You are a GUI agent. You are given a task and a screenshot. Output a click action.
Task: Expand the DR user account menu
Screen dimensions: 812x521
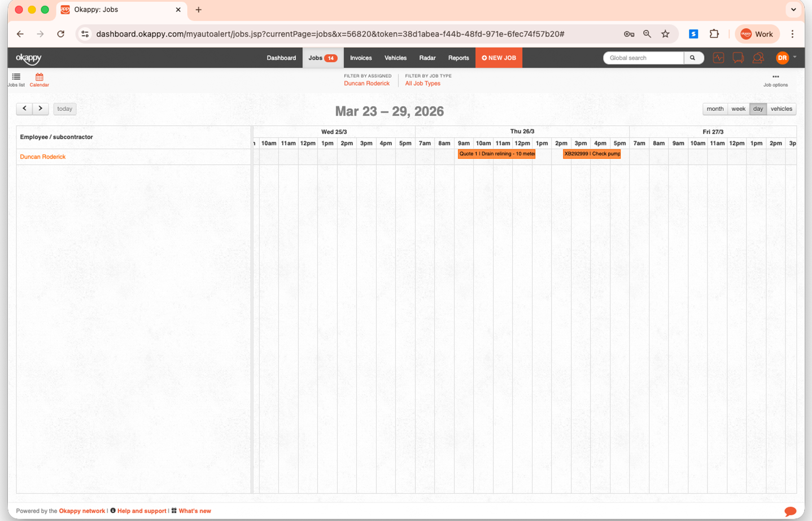785,58
